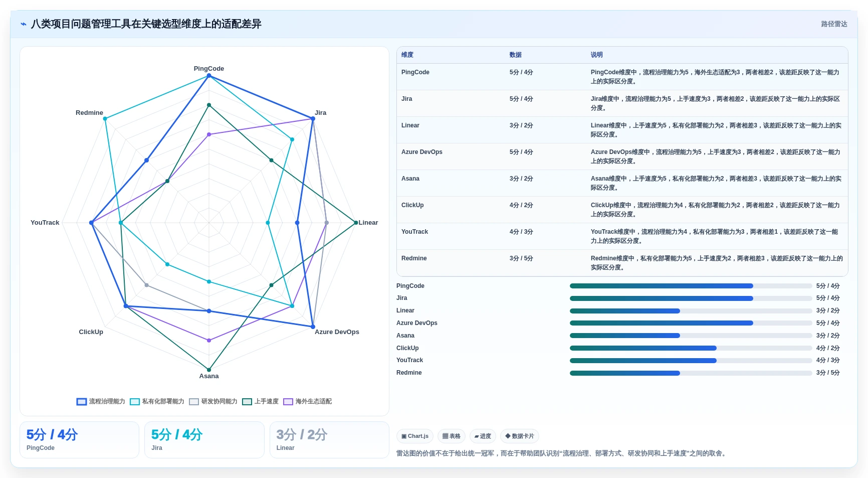Select the Azure DevOps table row name
Screen dimensions: 868x478
coord(422,152)
